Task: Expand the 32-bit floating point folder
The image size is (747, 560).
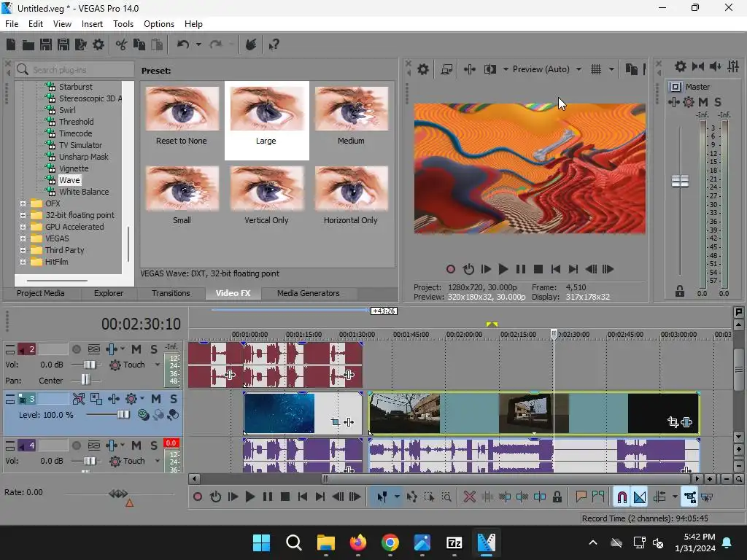Action: (23, 215)
